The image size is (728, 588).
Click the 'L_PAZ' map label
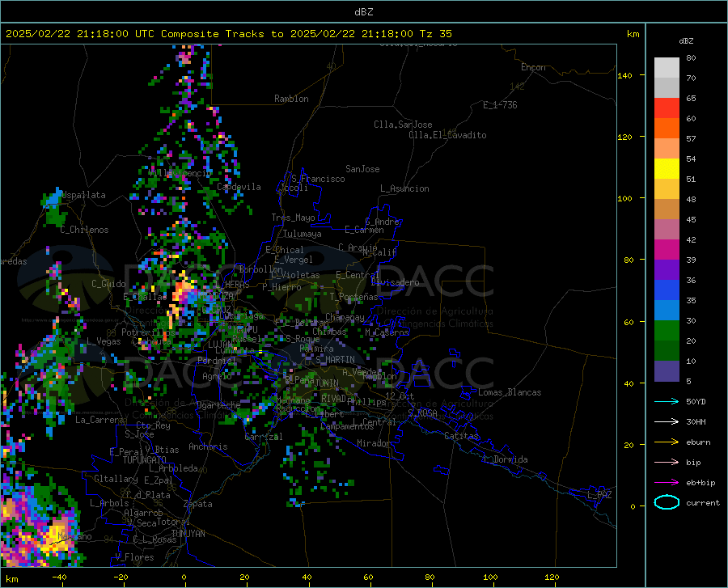599,495
